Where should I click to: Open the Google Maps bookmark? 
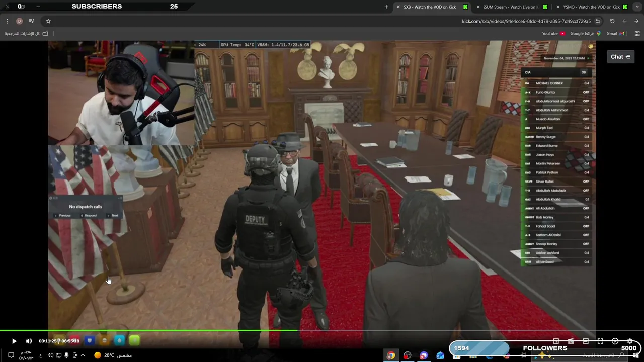tap(585, 34)
